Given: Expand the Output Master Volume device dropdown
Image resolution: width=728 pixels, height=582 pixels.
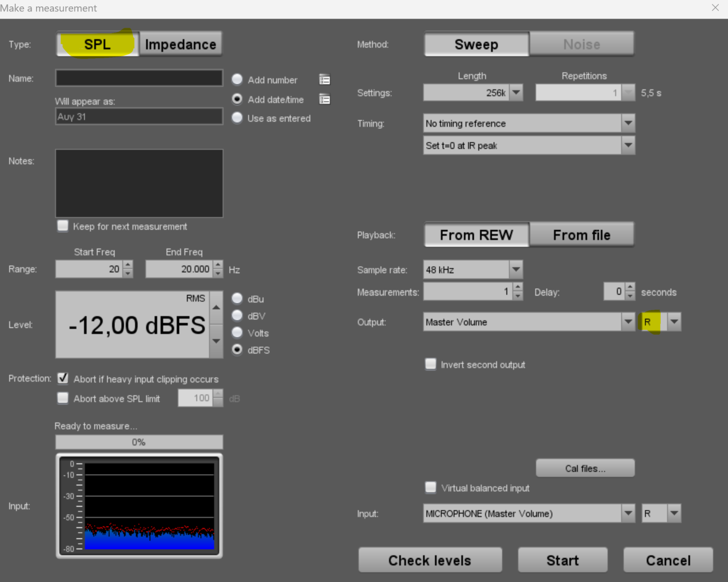Looking at the screenshot, I should 628,322.
